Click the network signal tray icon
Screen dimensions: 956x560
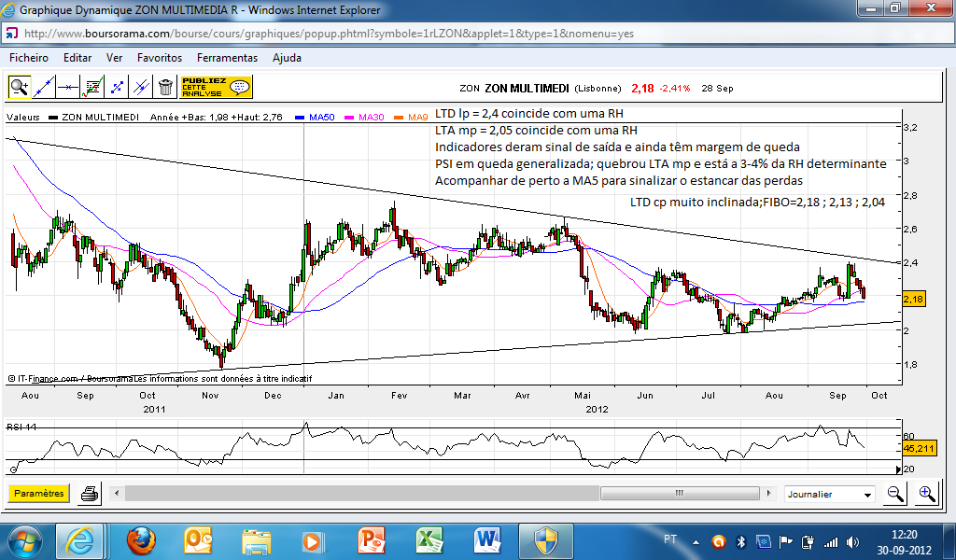(x=830, y=541)
